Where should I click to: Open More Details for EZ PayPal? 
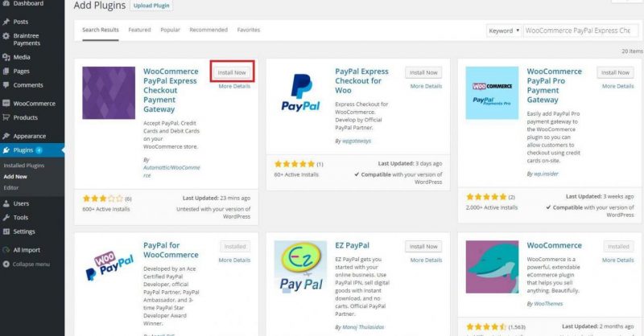tap(427, 260)
